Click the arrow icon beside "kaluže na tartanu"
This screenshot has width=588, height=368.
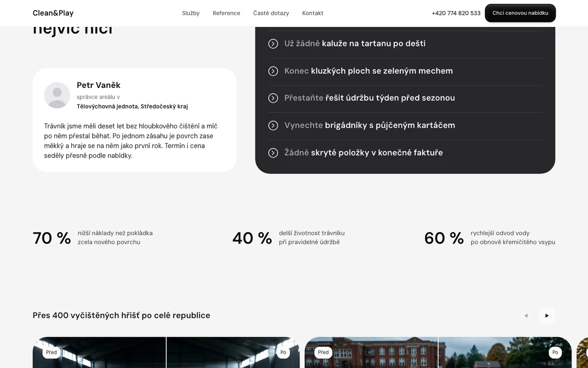point(273,44)
